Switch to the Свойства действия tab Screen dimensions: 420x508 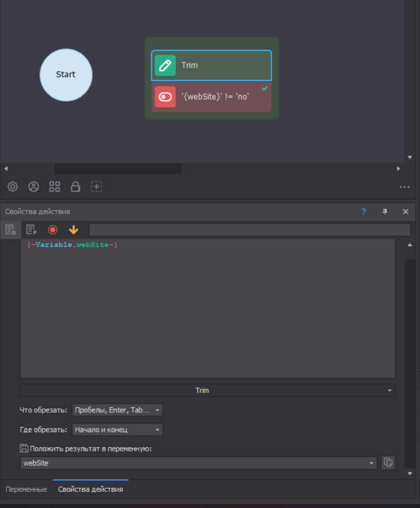tap(91, 489)
